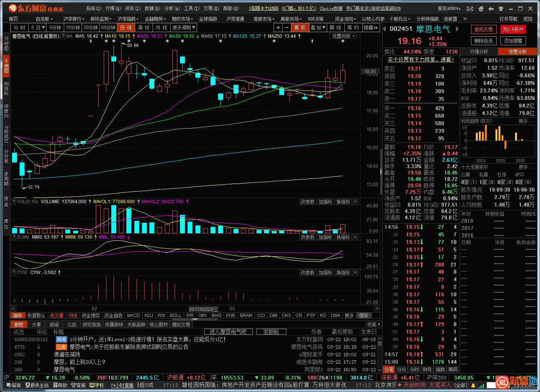
Task: Toggle 隐藏 hide side panel
Action: pos(371,28)
